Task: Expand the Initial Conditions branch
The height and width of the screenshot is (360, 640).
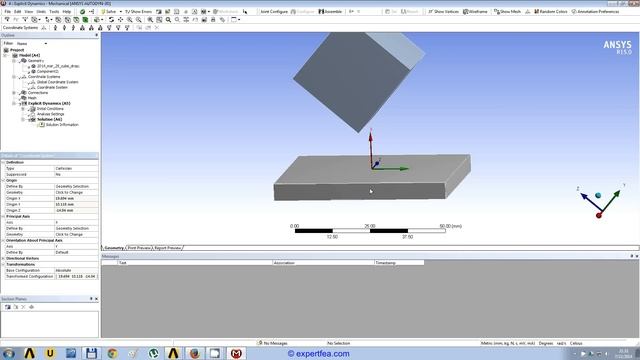Action: 23,109
